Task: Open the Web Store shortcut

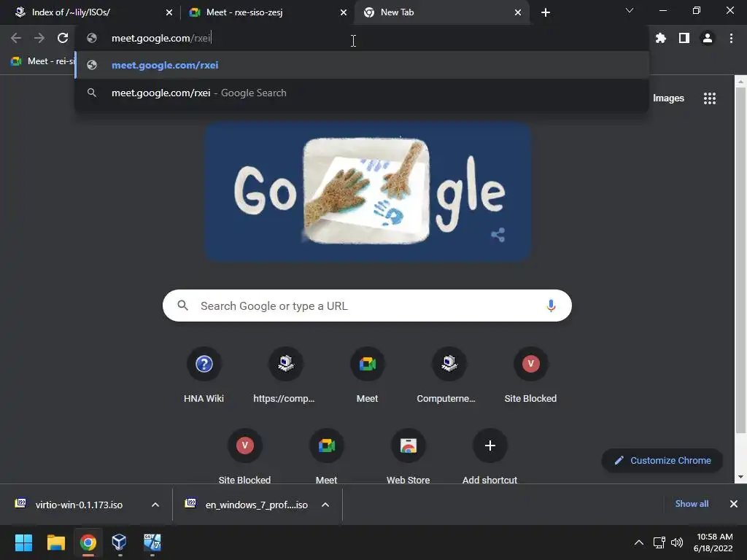Action: pos(409,456)
